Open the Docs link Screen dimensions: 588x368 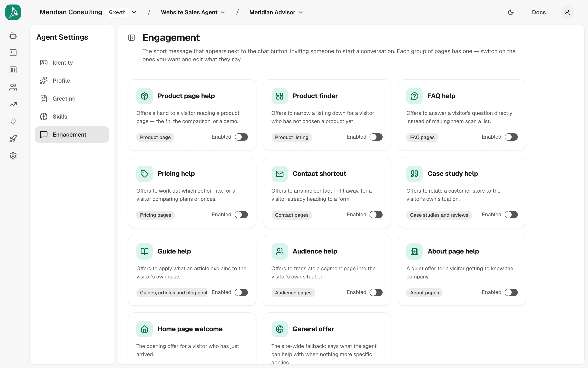(539, 12)
